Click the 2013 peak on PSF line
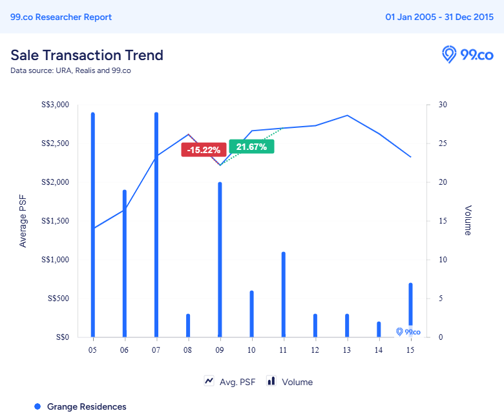Viewport: 504px width, 420px height. click(347, 116)
